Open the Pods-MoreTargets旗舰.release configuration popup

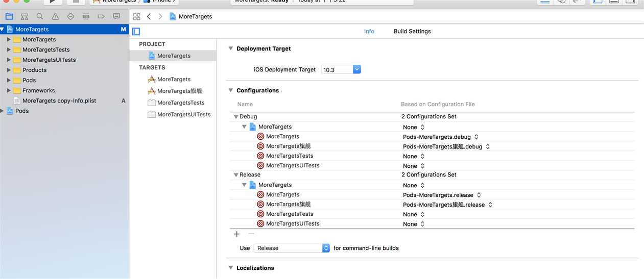click(x=448, y=205)
